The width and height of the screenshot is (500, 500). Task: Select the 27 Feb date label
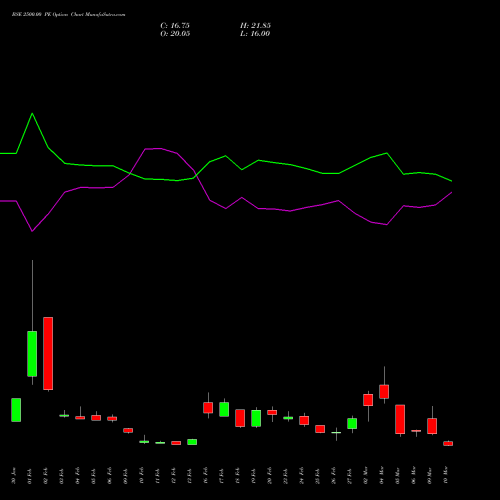(350, 476)
